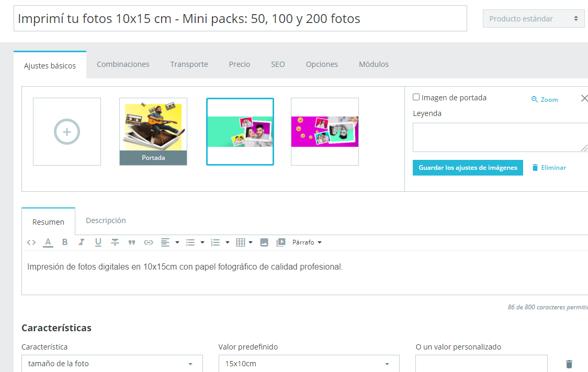The height and width of the screenshot is (372, 588).
Task: Underline text in summary editor
Action: click(98, 242)
